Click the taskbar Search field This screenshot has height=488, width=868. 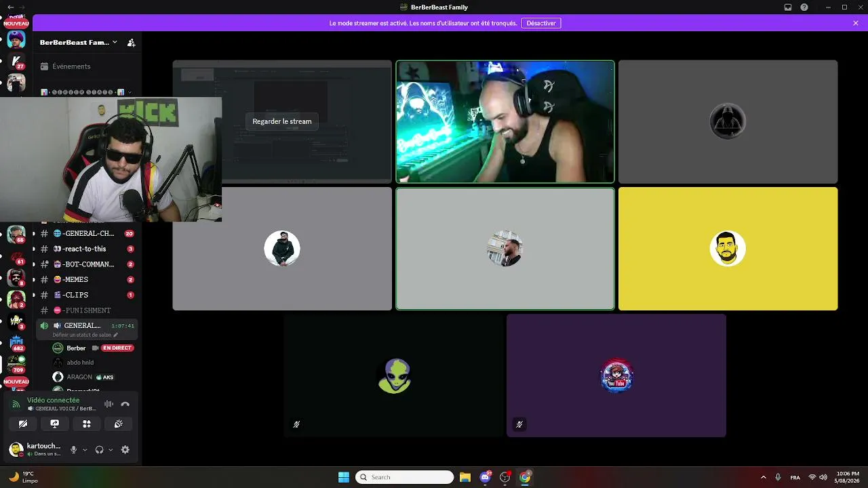click(404, 477)
